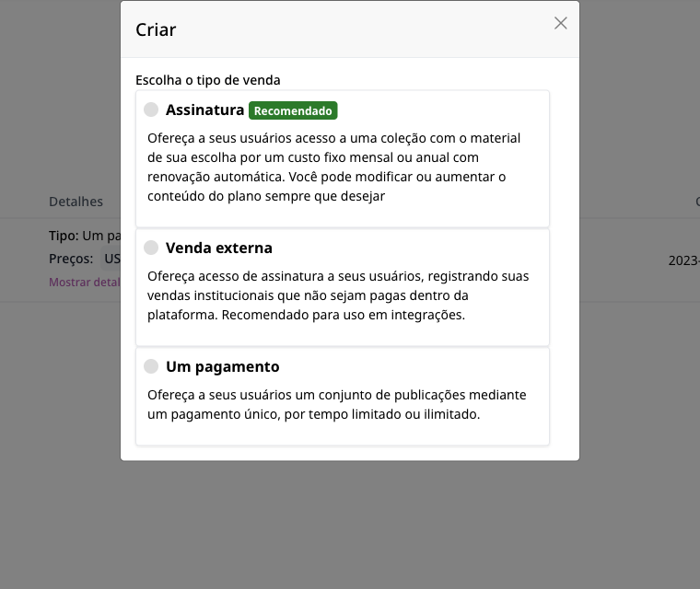Select the Assinatura radio button

(x=151, y=110)
